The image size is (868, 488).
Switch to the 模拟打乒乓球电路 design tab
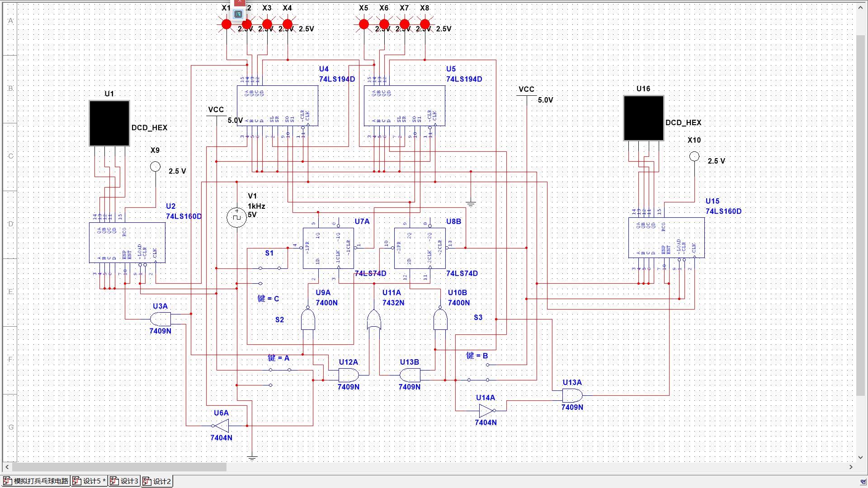click(x=36, y=481)
